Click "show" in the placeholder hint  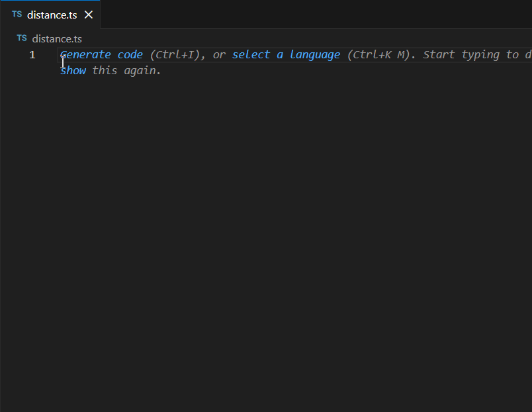coord(73,70)
